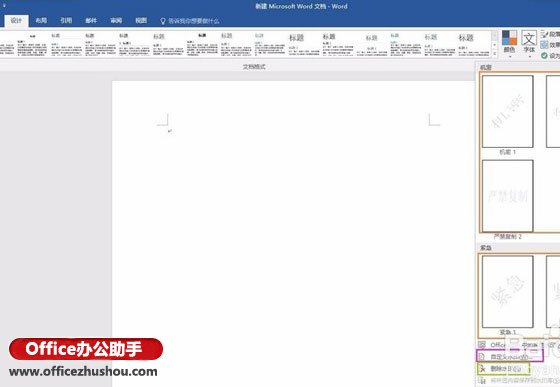Choose Remove Watermark (删除水印) scissors item
The image size is (560, 387).
coord(504,368)
